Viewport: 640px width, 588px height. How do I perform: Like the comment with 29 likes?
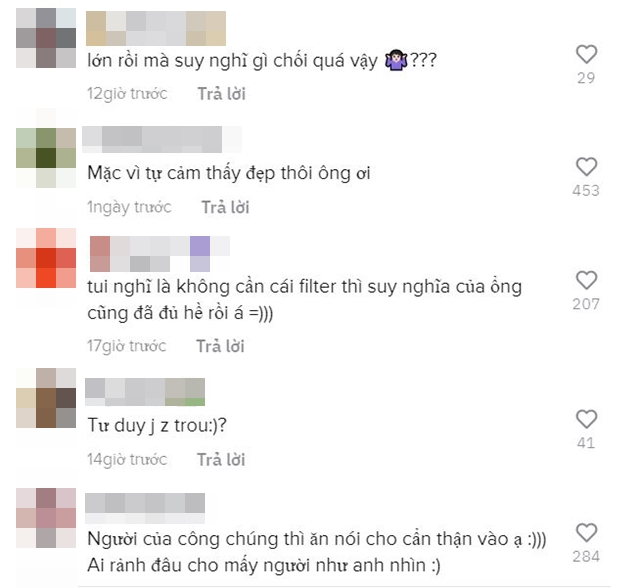[586, 54]
